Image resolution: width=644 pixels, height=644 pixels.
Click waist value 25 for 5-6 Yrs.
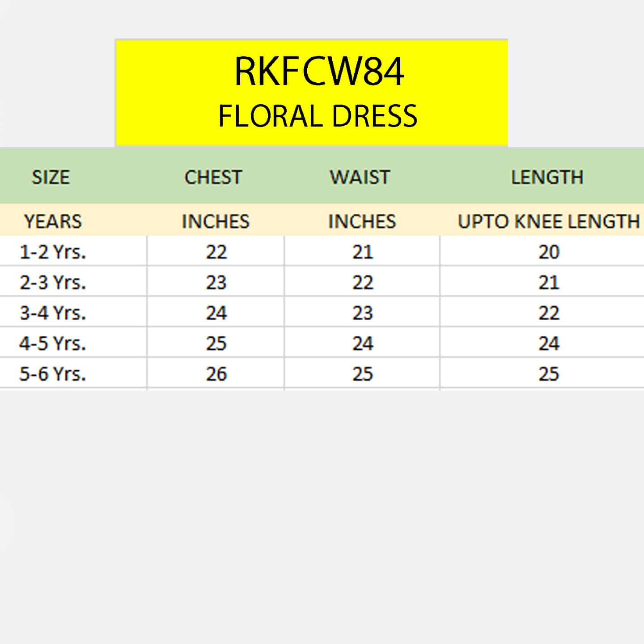(363, 374)
